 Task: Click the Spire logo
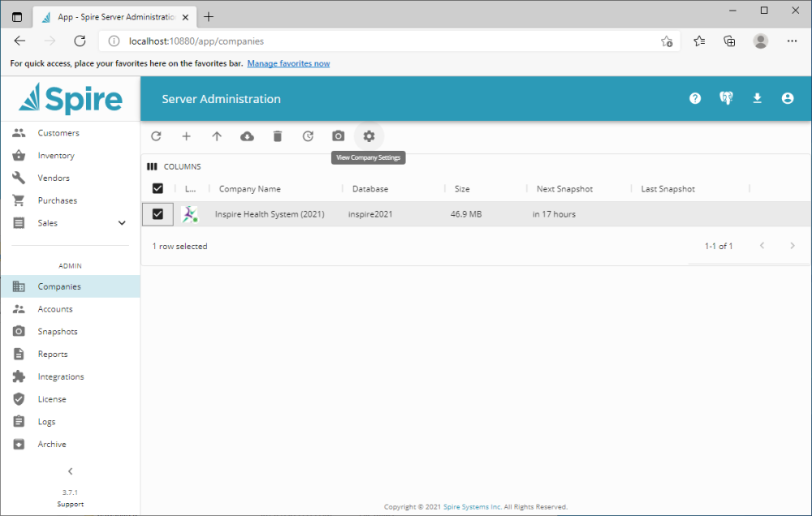pos(71,98)
